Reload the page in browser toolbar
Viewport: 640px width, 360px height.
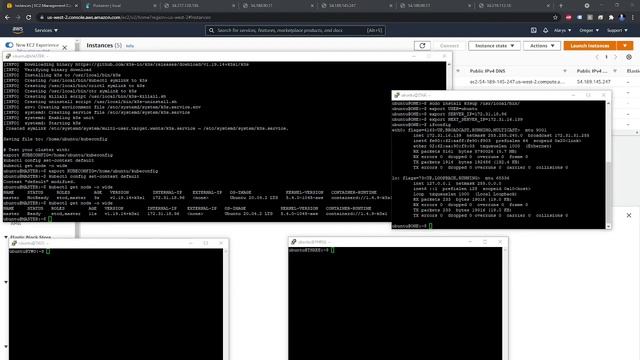point(28,18)
